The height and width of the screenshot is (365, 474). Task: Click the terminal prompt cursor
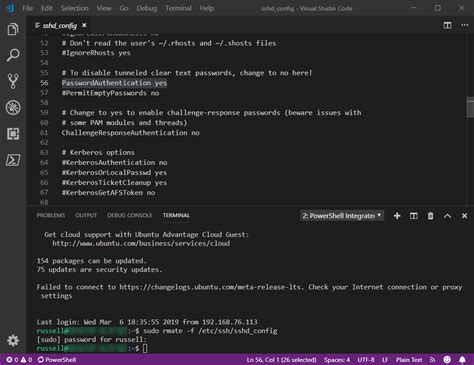point(145,348)
